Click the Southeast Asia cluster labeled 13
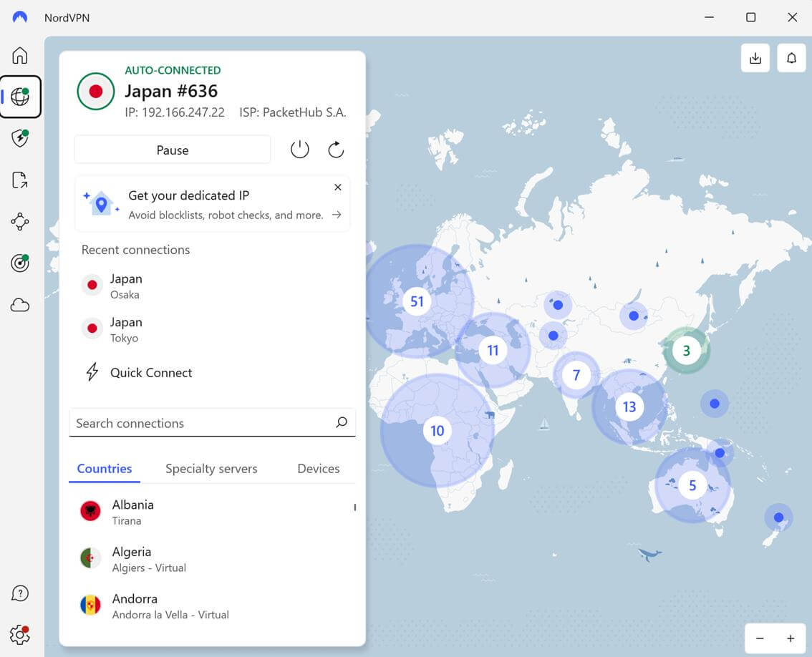This screenshot has height=657, width=812. [x=629, y=407]
